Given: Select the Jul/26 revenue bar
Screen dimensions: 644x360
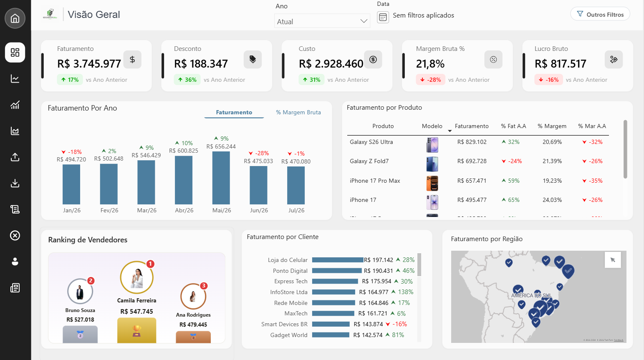Looking at the screenshot, I should pos(296,186).
